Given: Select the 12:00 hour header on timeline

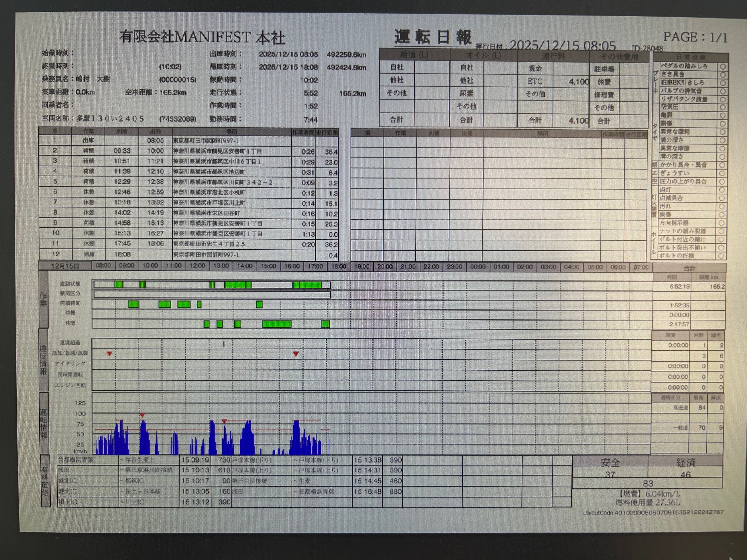Looking at the screenshot, I should pyautogui.click(x=197, y=266).
